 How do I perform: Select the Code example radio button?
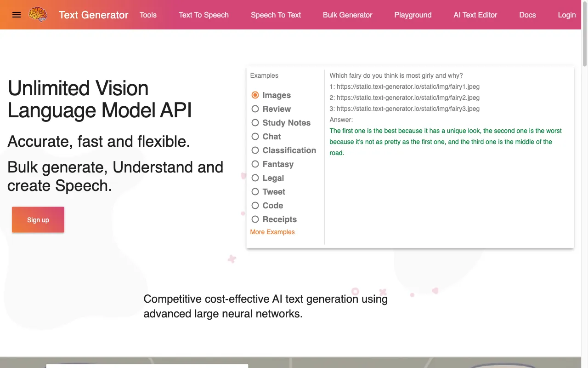[x=255, y=206]
